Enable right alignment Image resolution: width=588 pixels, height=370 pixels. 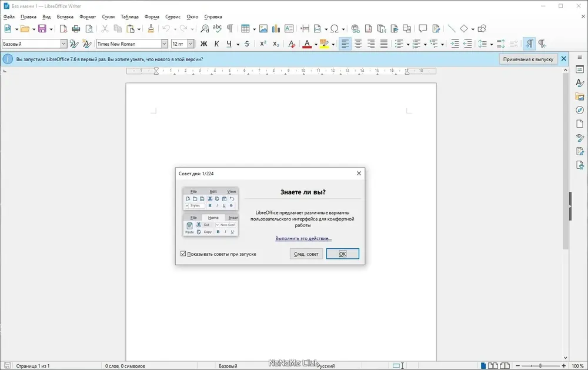[x=371, y=44]
